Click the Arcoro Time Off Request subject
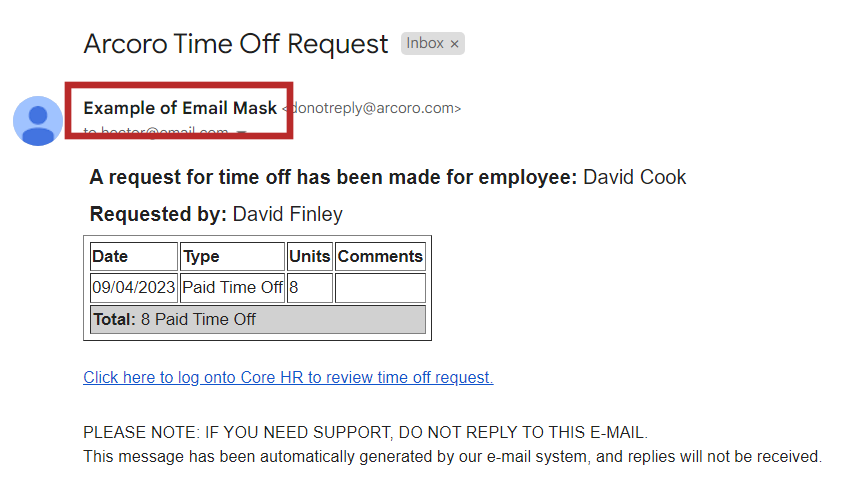847x495 pixels. click(236, 44)
